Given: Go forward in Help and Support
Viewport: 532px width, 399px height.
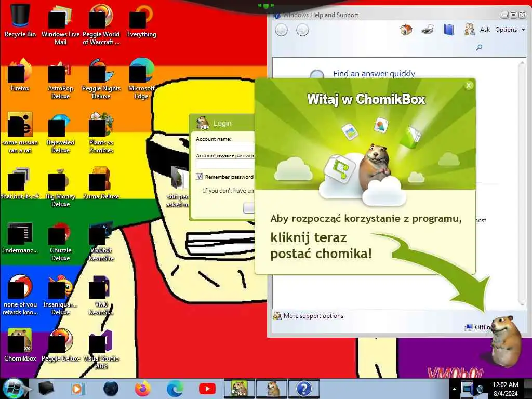Looking at the screenshot, I should pyautogui.click(x=302, y=30).
